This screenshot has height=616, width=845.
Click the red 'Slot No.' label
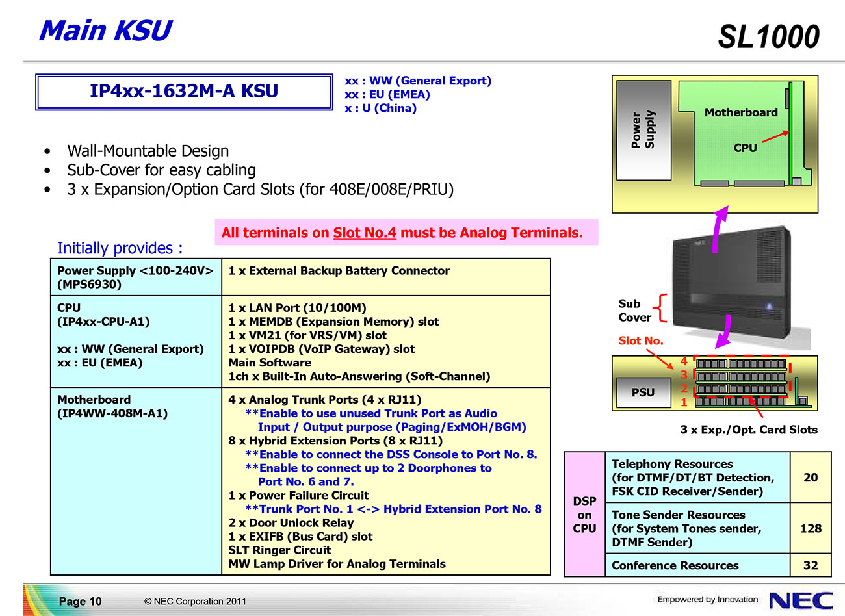click(x=641, y=340)
